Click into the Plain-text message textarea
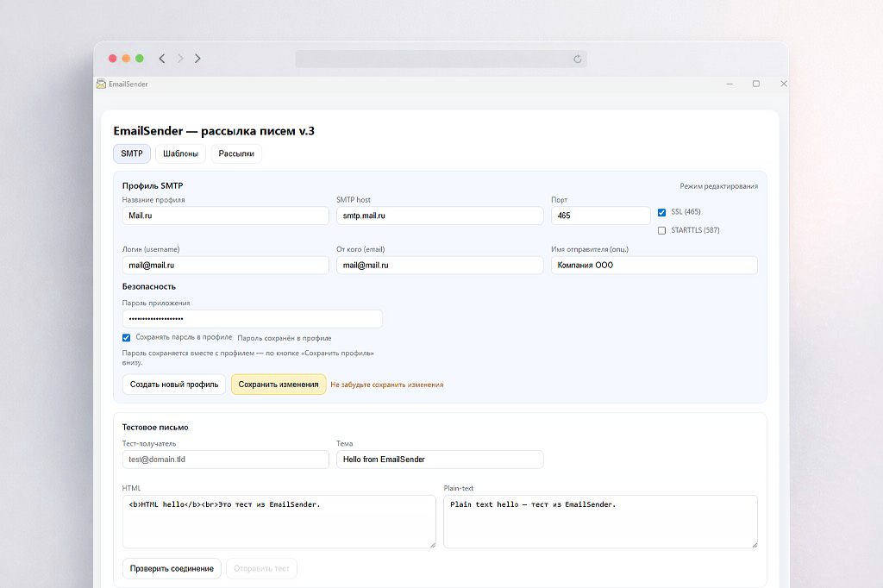Screen dimensions: 883x588 600,521
